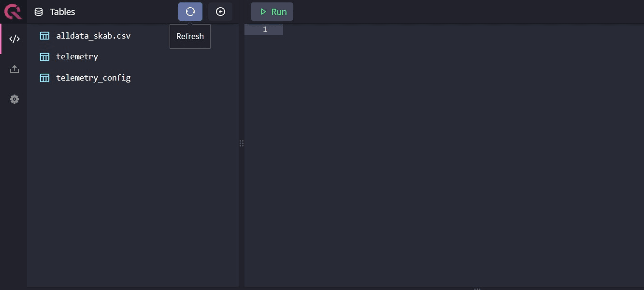Viewport: 644px width, 290px height.
Task: Select line number 1 in the editor gutter
Action: 265,29
